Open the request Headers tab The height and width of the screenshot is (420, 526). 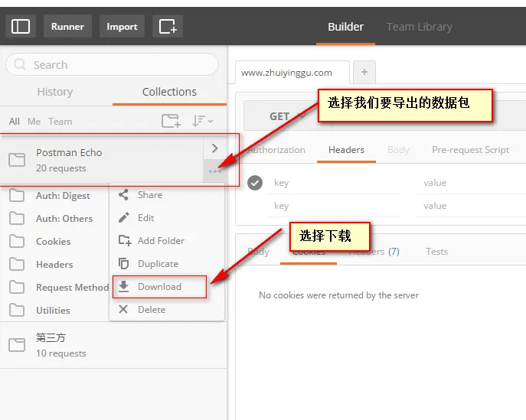pyautogui.click(x=346, y=150)
